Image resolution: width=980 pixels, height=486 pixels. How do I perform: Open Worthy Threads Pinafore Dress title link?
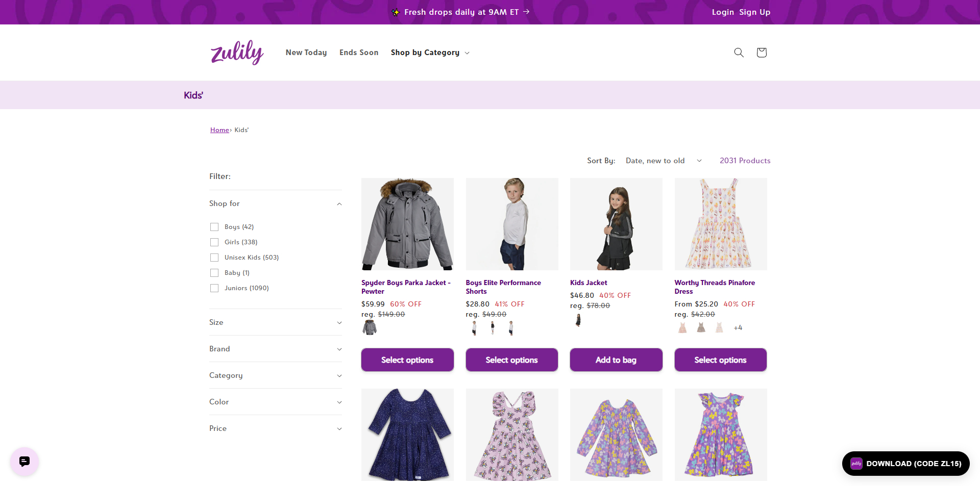tap(715, 287)
